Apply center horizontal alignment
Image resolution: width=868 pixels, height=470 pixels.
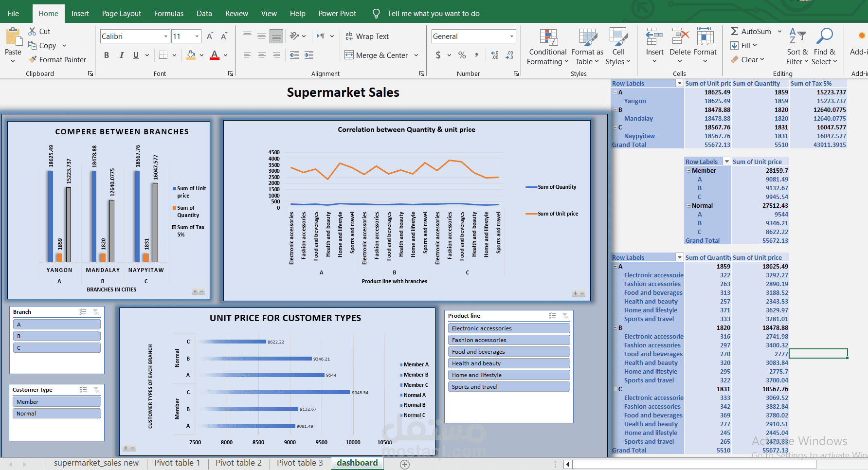262,55
